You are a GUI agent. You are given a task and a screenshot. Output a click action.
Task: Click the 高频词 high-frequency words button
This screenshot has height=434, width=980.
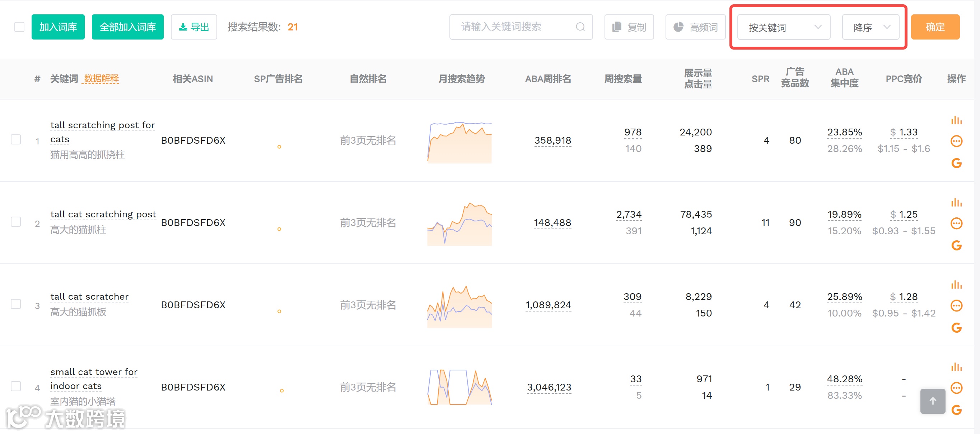(x=695, y=27)
